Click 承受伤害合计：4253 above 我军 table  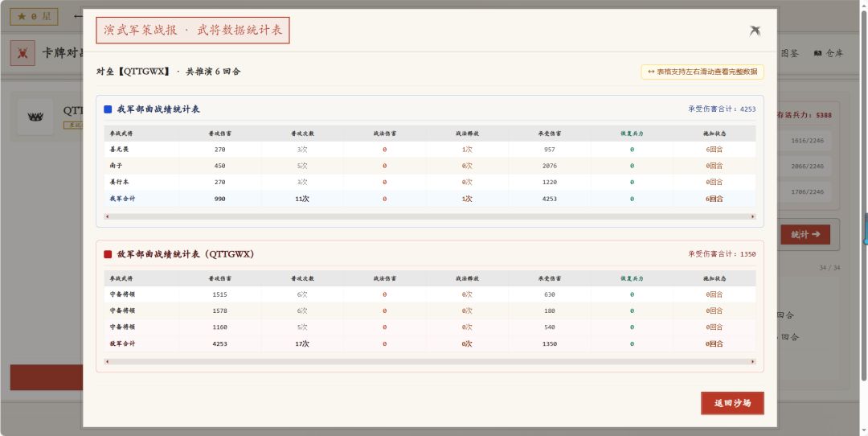point(722,109)
